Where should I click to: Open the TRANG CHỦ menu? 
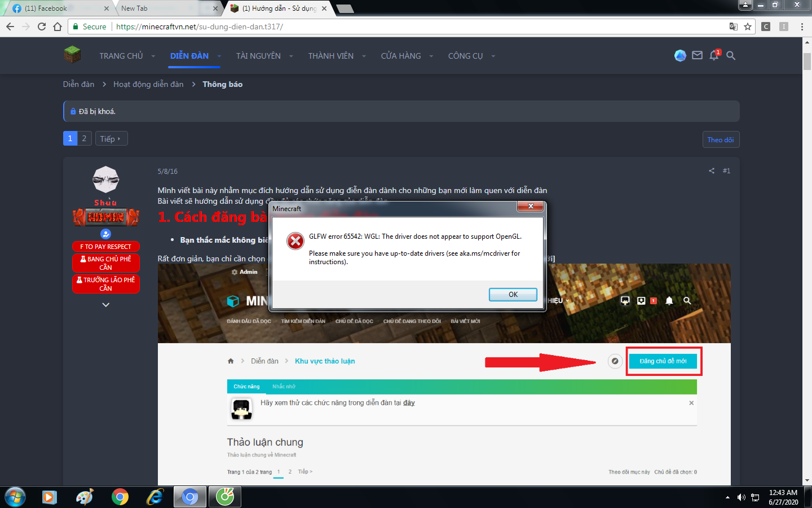[x=121, y=56]
